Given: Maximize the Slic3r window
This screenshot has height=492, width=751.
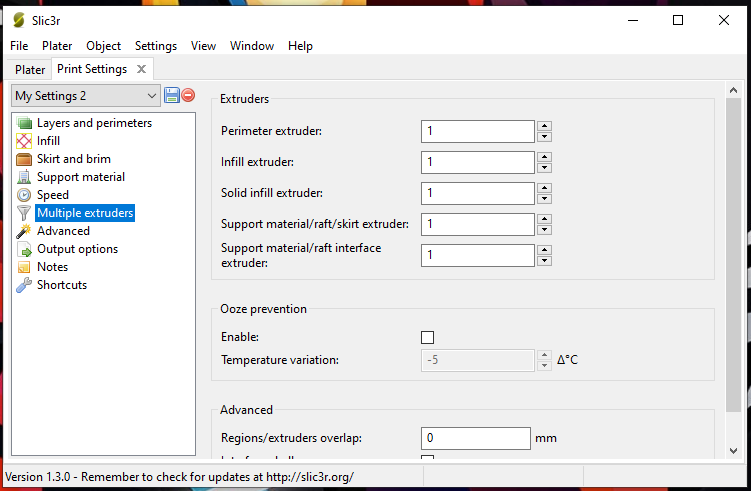Looking at the screenshot, I should 678,20.
